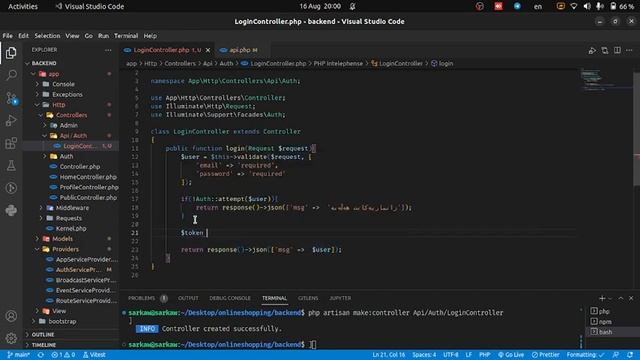Open the Help menu
This screenshot has width=640, height=360.
point(150,36)
